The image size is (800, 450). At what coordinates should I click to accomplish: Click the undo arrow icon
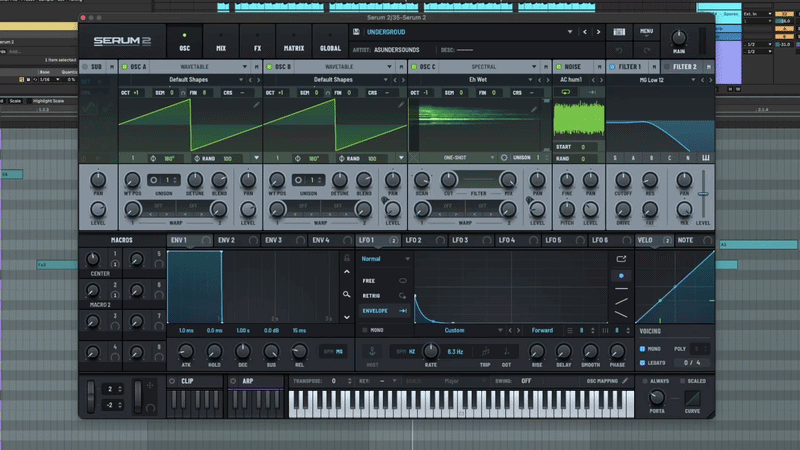click(x=619, y=50)
